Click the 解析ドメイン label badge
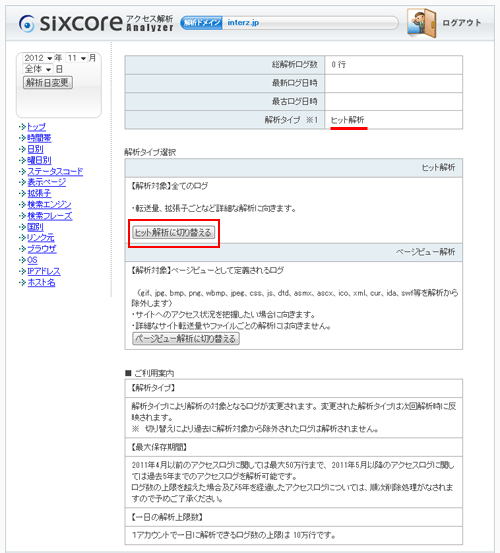500x553 pixels. (x=201, y=23)
